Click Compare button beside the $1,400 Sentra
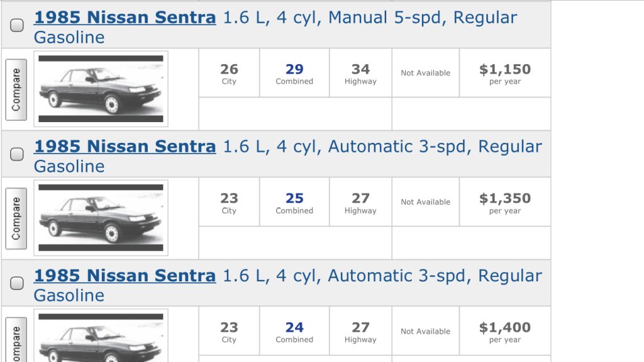Screen dimensions: 644x362 point(16,340)
